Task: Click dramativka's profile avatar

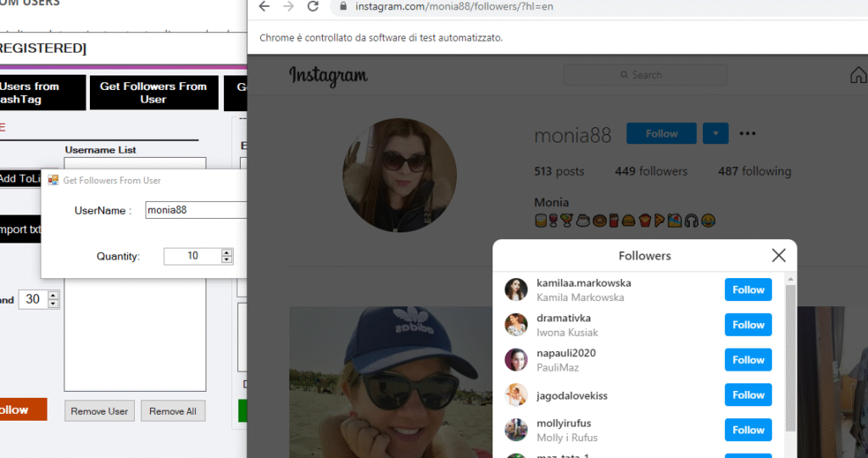Action: click(x=516, y=325)
